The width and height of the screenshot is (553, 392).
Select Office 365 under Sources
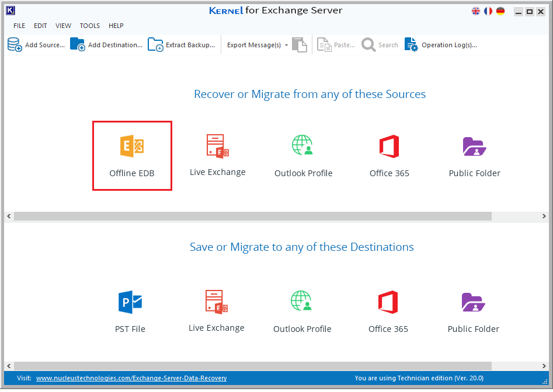click(x=389, y=156)
